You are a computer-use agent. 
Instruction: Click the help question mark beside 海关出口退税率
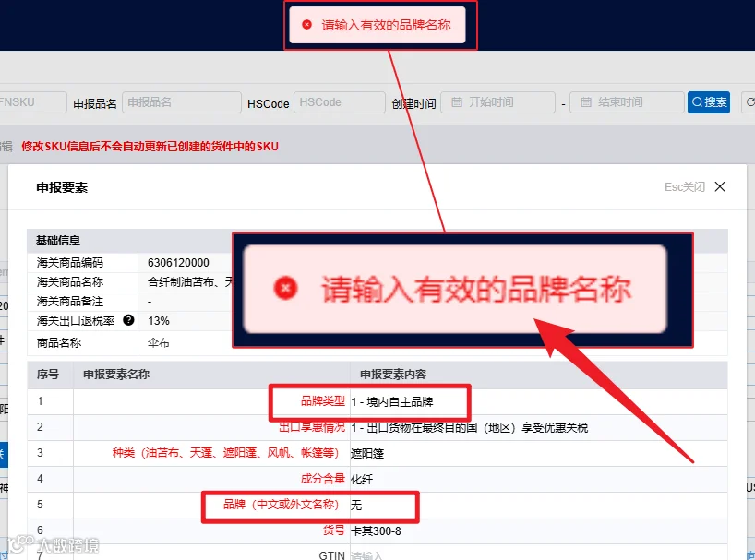click(128, 320)
